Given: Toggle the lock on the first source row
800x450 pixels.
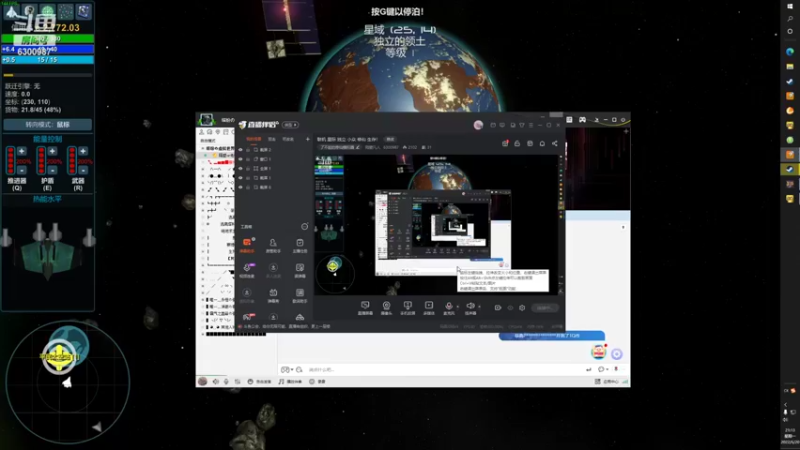Looking at the screenshot, I should tap(248, 150).
